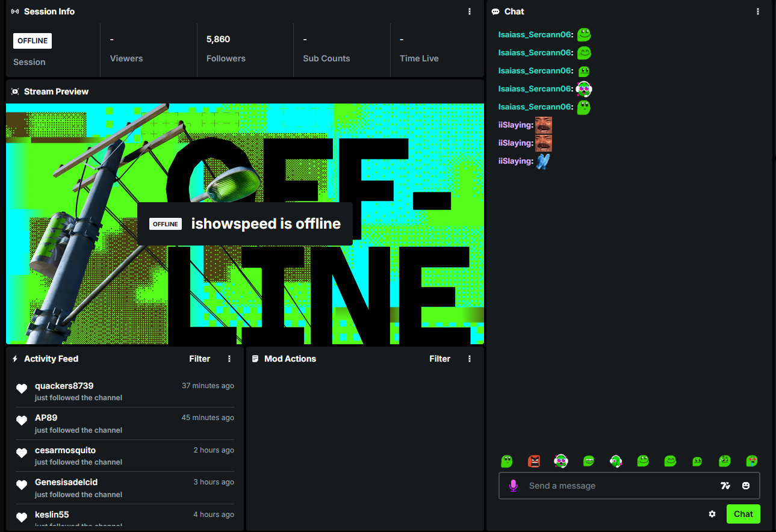Select the wide-eyed green blob quick emote
776x532 pixels.
[x=507, y=461]
